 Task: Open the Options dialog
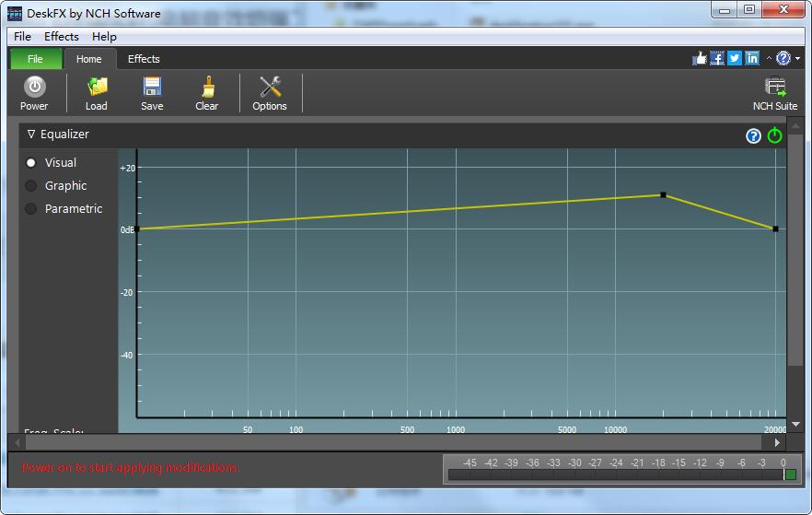(x=270, y=93)
